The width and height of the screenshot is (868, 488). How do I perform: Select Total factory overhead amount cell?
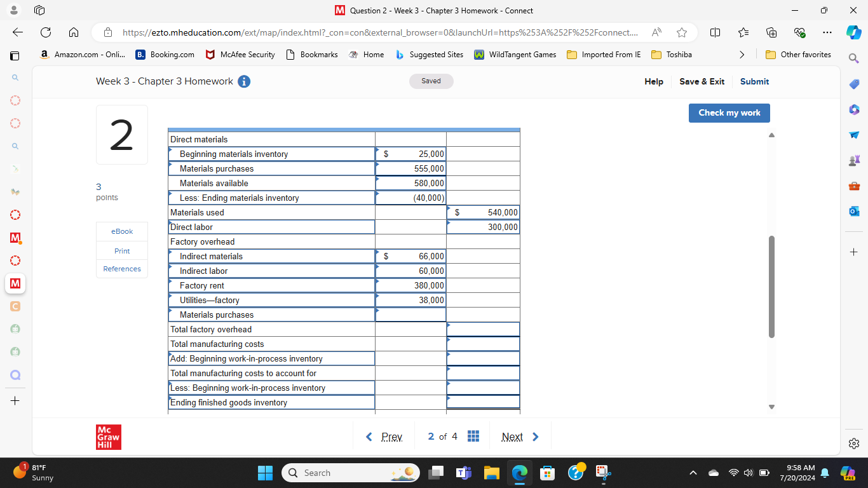coord(483,329)
